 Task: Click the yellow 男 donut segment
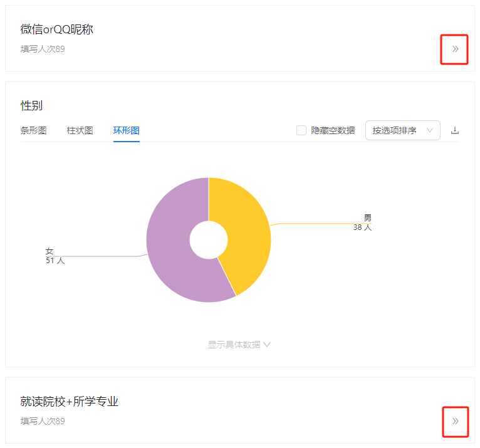tap(245, 226)
